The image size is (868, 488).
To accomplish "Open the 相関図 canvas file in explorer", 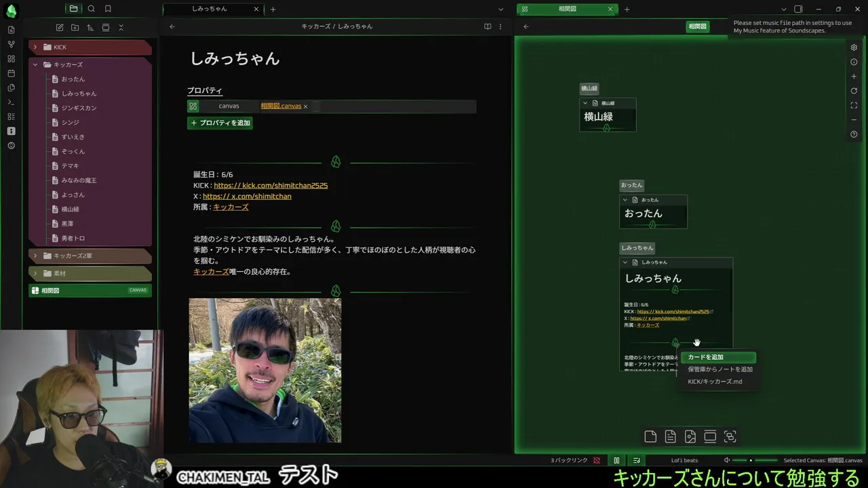I will tap(90, 290).
